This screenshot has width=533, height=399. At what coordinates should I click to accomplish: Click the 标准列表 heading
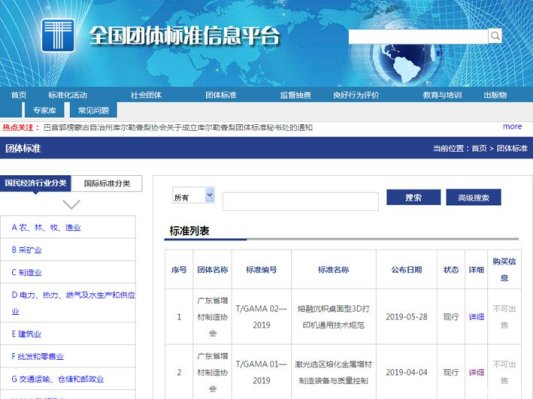pyautogui.click(x=189, y=231)
